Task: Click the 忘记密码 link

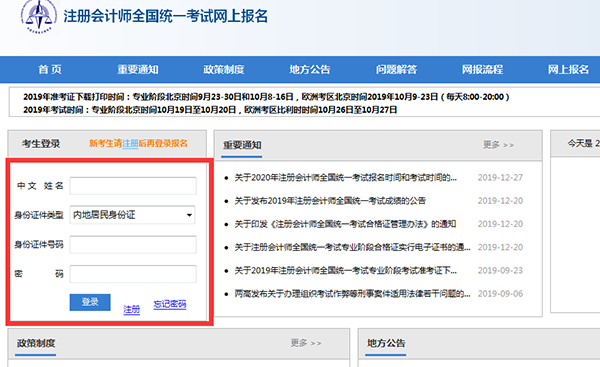Action: 170,304
